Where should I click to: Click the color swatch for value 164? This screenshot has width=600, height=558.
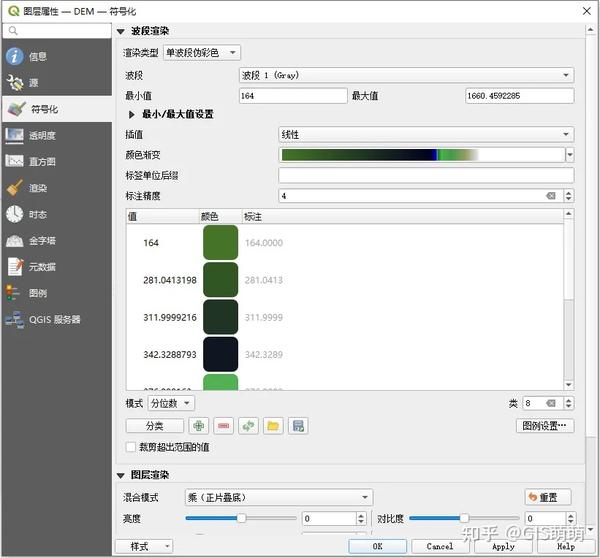[x=220, y=242]
